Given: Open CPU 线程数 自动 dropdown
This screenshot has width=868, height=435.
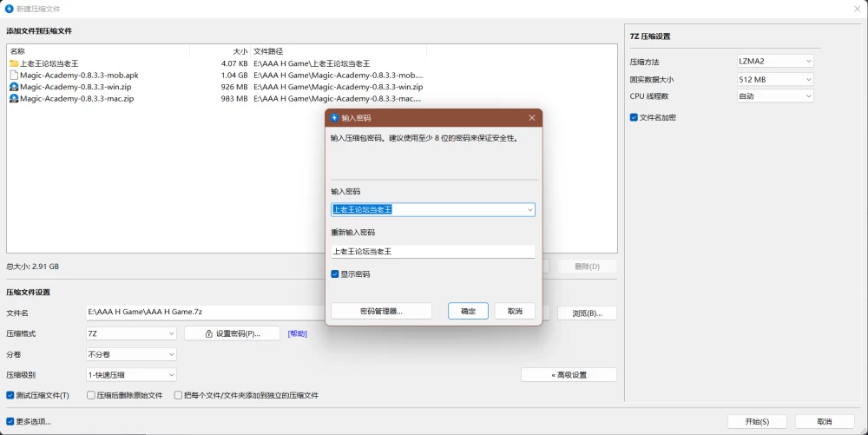Looking at the screenshot, I should [x=775, y=96].
